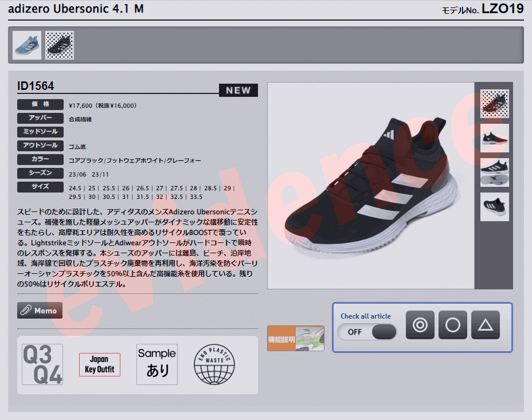Click the End Plastic Waste globe icon

point(214,364)
